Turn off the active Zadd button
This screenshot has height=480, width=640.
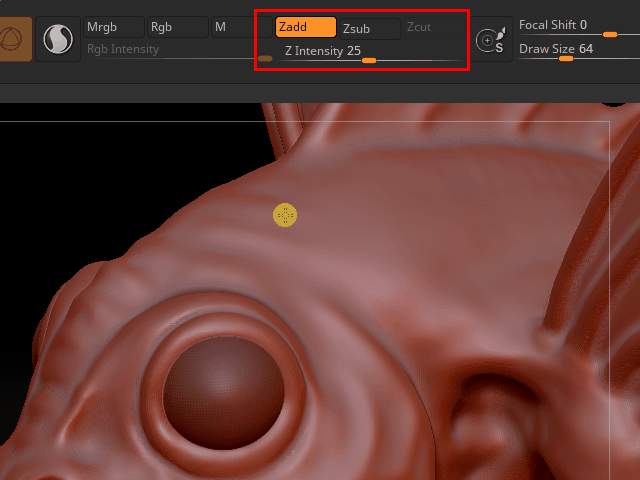[305, 27]
